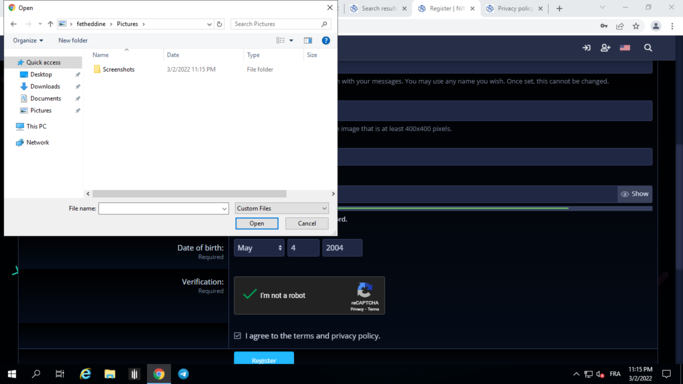Open dialog Help icon
The image size is (683, 384).
pos(326,40)
